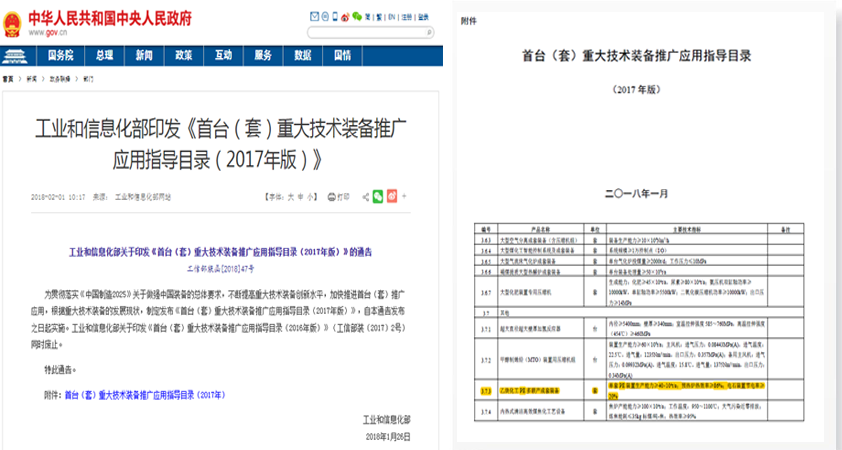
Task: Click the Tiananmen gate home icon
Action: pos(21,53)
